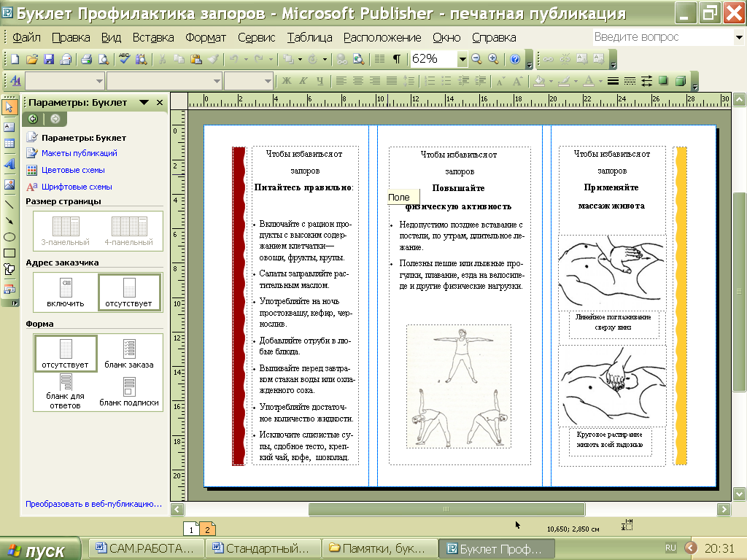Create a new publication with New icon
The height and width of the screenshot is (560, 747).
[15, 59]
